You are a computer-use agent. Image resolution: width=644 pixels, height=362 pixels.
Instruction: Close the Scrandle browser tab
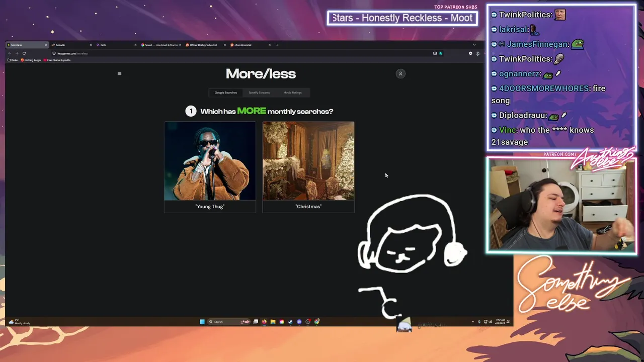[91, 45]
